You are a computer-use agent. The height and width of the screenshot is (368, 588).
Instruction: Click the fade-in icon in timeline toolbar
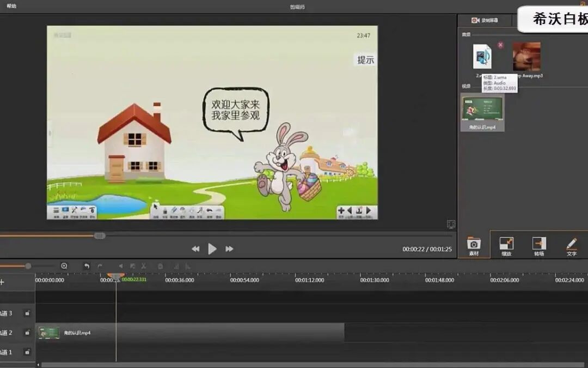(x=176, y=266)
